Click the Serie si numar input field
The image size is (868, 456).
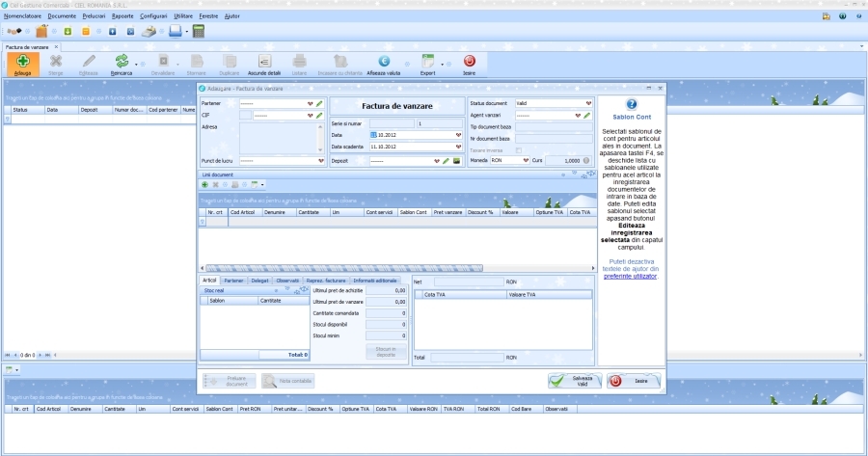point(372,123)
